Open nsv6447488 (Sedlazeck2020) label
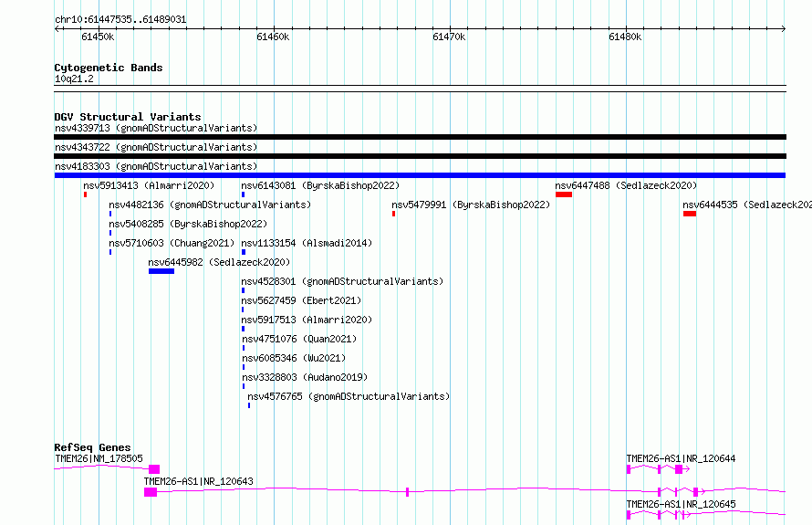 tap(626, 185)
